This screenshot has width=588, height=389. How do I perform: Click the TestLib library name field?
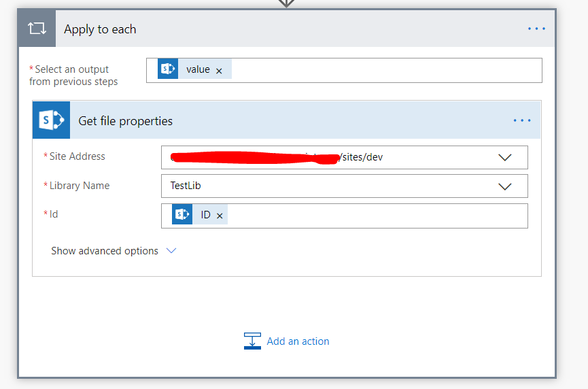(x=344, y=186)
